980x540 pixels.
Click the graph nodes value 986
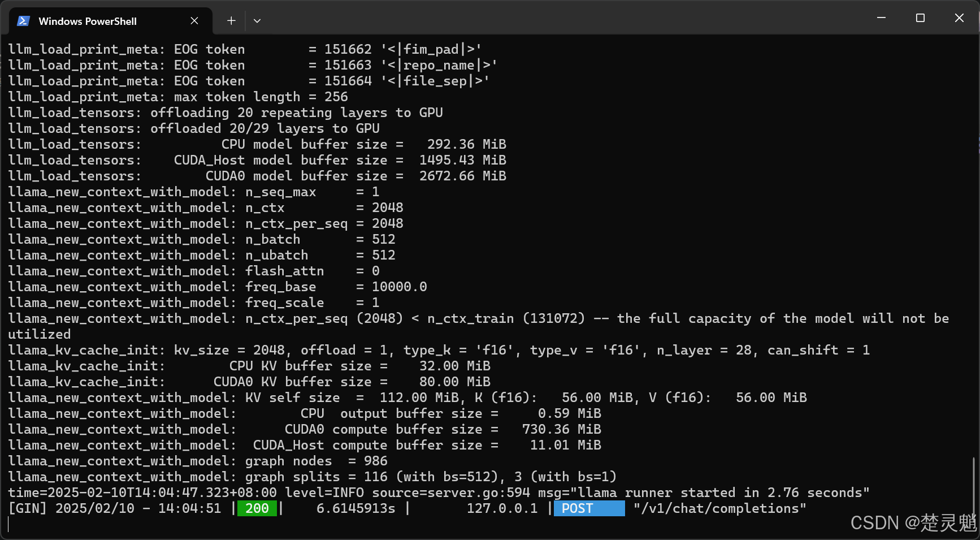[376, 461]
